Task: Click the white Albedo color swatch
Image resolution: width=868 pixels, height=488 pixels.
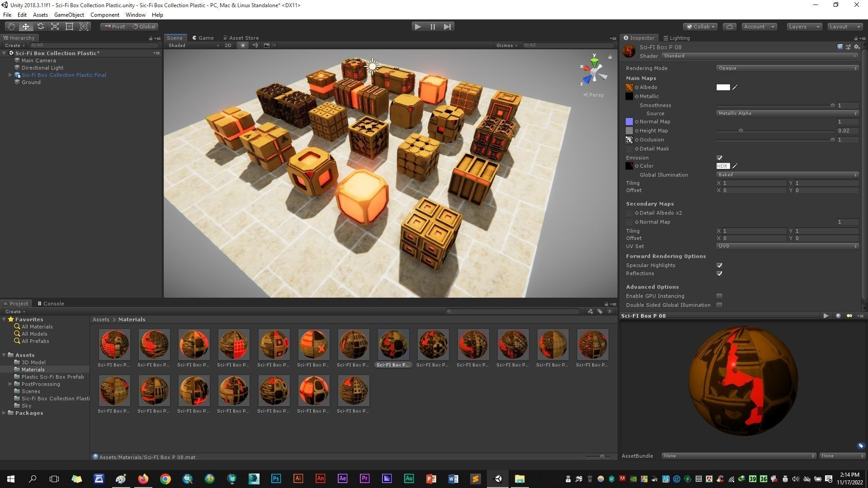Action: click(722, 87)
